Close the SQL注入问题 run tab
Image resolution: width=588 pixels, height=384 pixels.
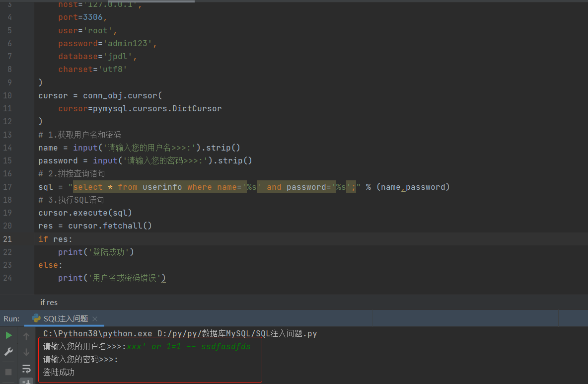click(95, 319)
